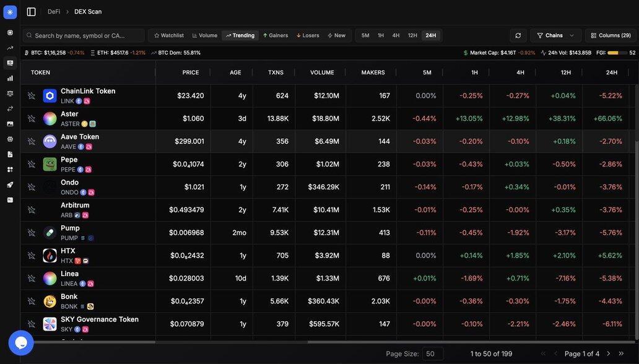639x364 pixels.
Task: Click the ChainLink Token logo
Action: coord(50,96)
